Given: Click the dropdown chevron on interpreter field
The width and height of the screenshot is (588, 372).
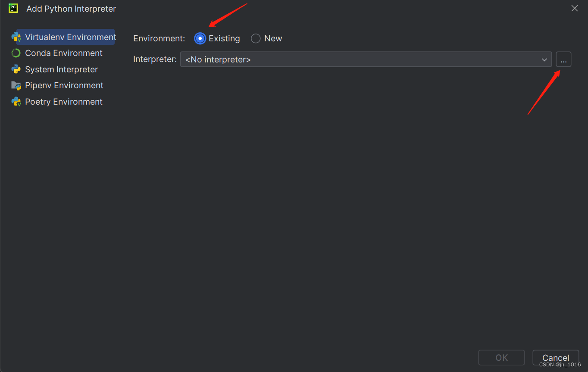Looking at the screenshot, I should pyautogui.click(x=544, y=59).
